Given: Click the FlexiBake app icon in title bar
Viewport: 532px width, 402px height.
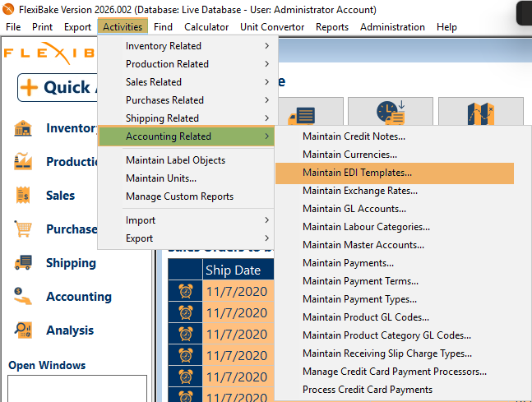Looking at the screenshot, I should coord(7,9).
